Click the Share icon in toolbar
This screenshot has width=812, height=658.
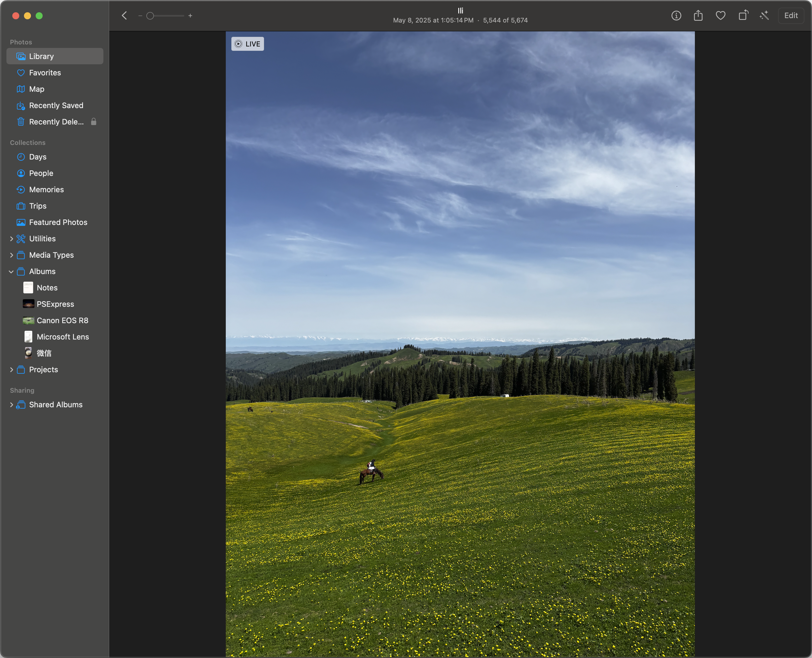click(x=698, y=15)
